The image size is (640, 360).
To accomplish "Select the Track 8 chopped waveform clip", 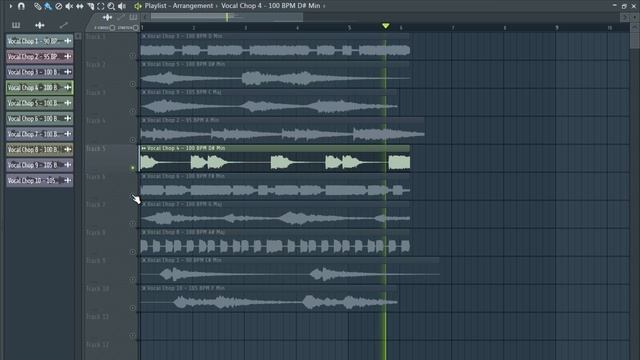I will [275, 246].
